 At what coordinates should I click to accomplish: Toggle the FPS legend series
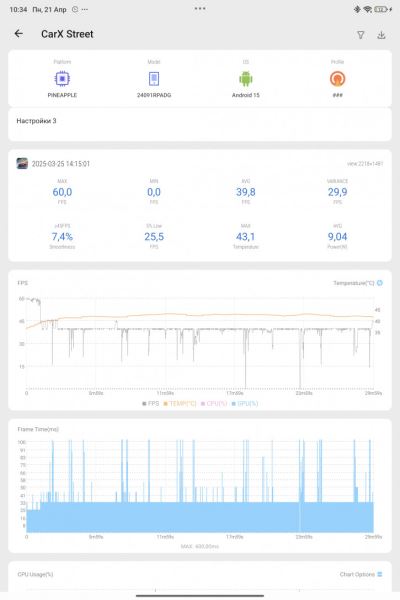[x=150, y=403]
